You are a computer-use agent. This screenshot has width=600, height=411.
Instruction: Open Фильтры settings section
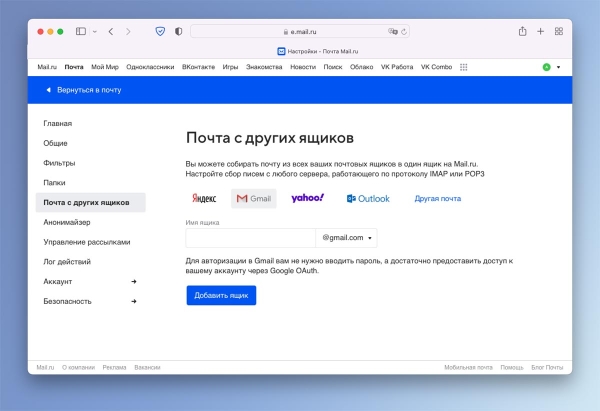tap(59, 163)
